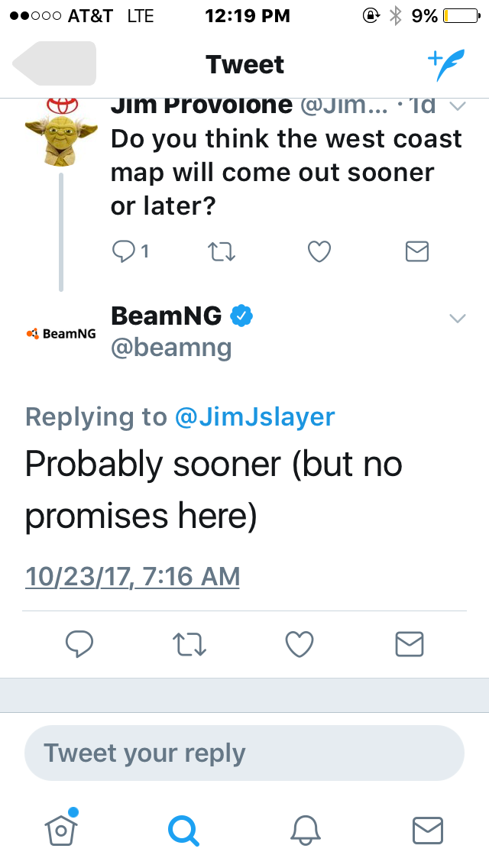Go back using the top-left back button
The image size is (489, 868).
coord(55,63)
